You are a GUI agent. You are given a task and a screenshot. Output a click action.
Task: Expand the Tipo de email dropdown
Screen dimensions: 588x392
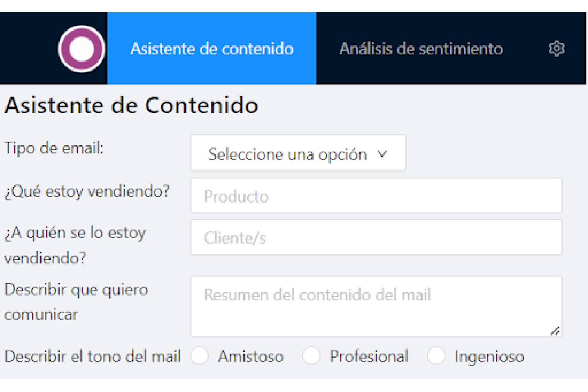298,153
